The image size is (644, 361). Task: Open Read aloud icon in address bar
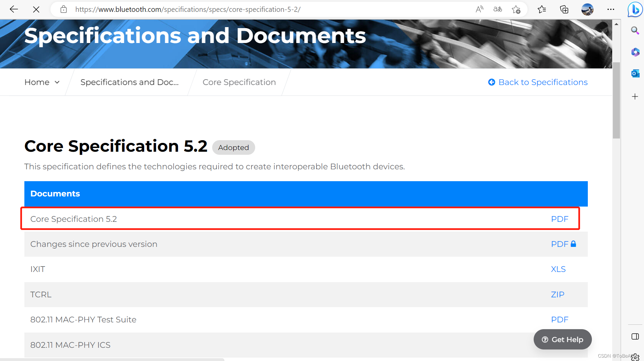(480, 9)
